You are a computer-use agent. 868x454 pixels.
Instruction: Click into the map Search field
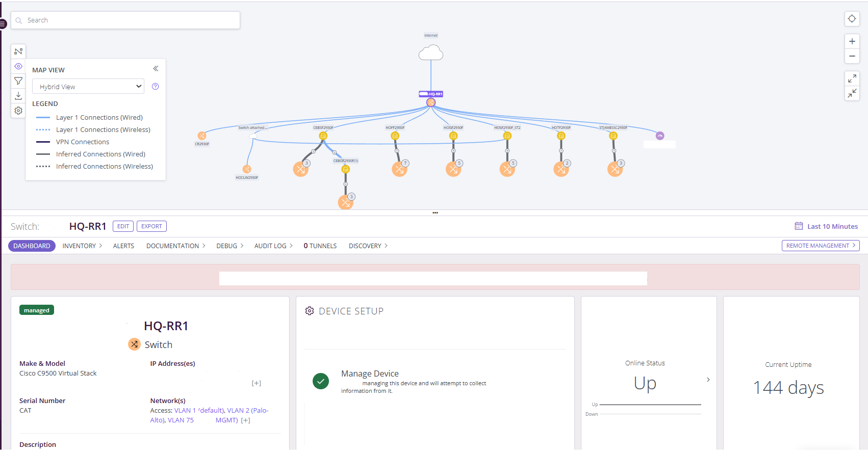127,20
